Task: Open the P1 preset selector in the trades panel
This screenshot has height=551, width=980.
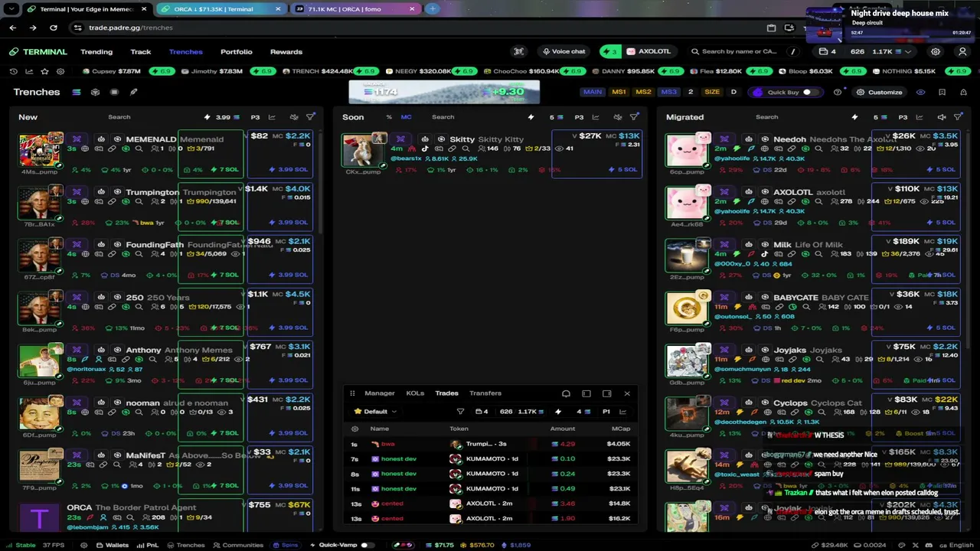Action: pyautogui.click(x=606, y=412)
